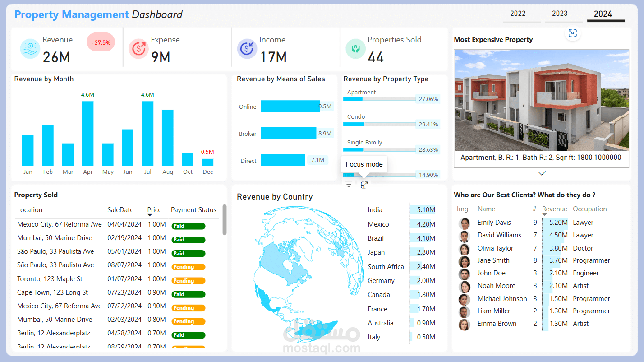
Task: Click the Expense dollar-arrow icon
Action: click(138, 48)
